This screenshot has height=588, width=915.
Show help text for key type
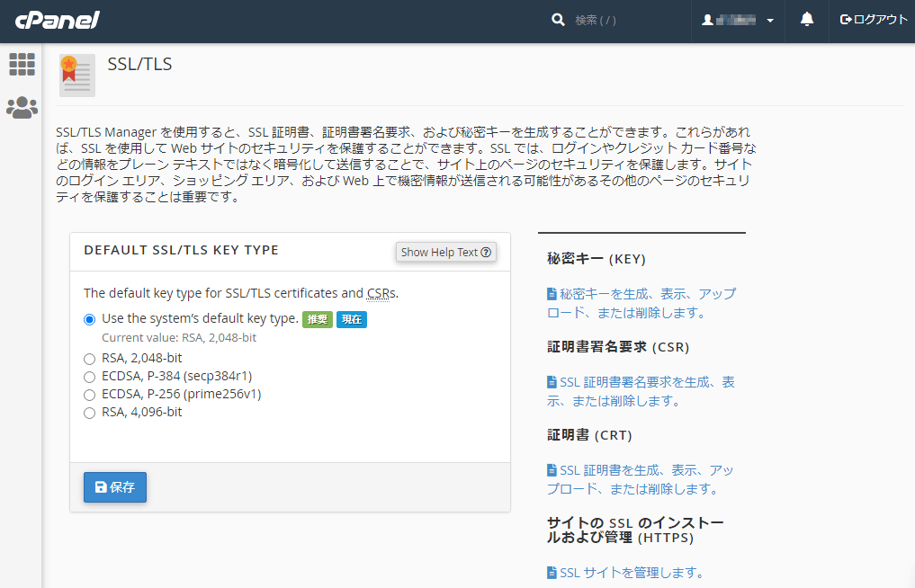pos(446,252)
